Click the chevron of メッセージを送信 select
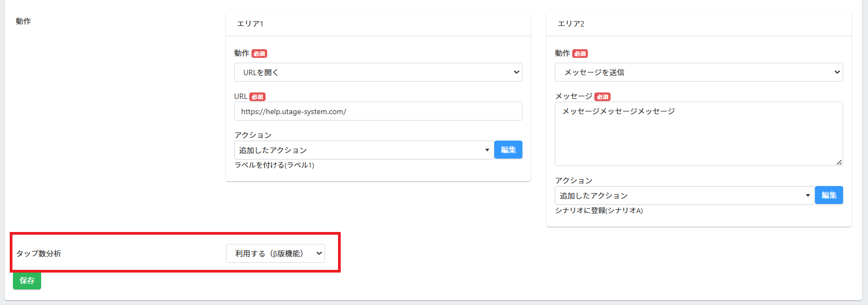 point(837,72)
